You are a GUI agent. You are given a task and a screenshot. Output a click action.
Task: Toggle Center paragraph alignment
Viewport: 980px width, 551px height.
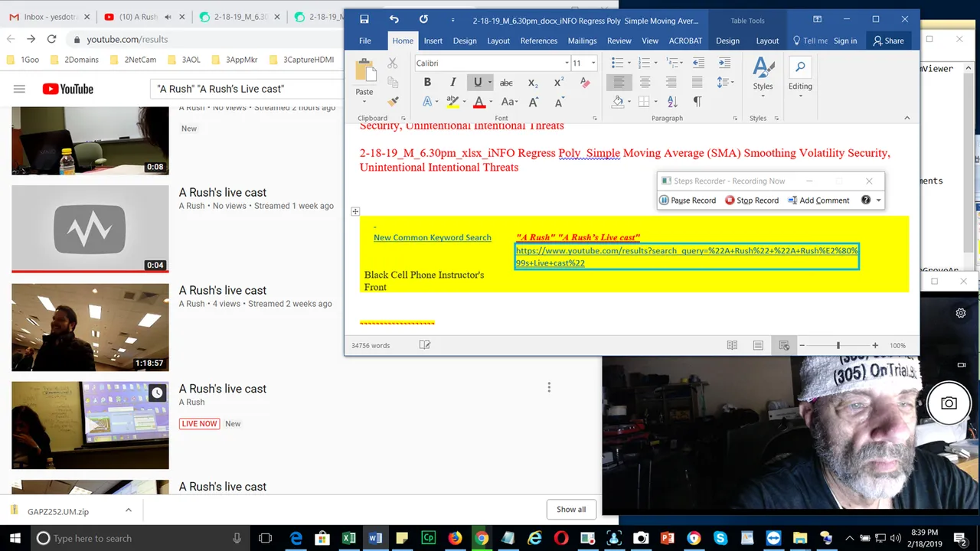(645, 82)
